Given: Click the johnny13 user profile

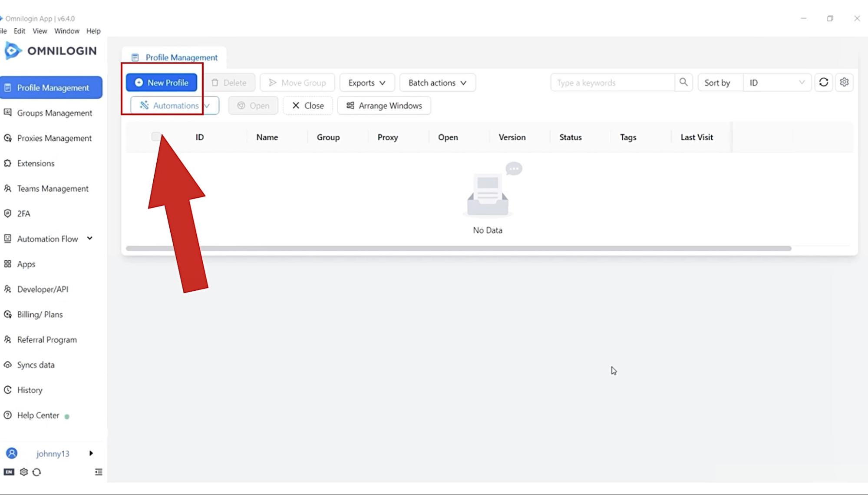Looking at the screenshot, I should coord(52,453).
